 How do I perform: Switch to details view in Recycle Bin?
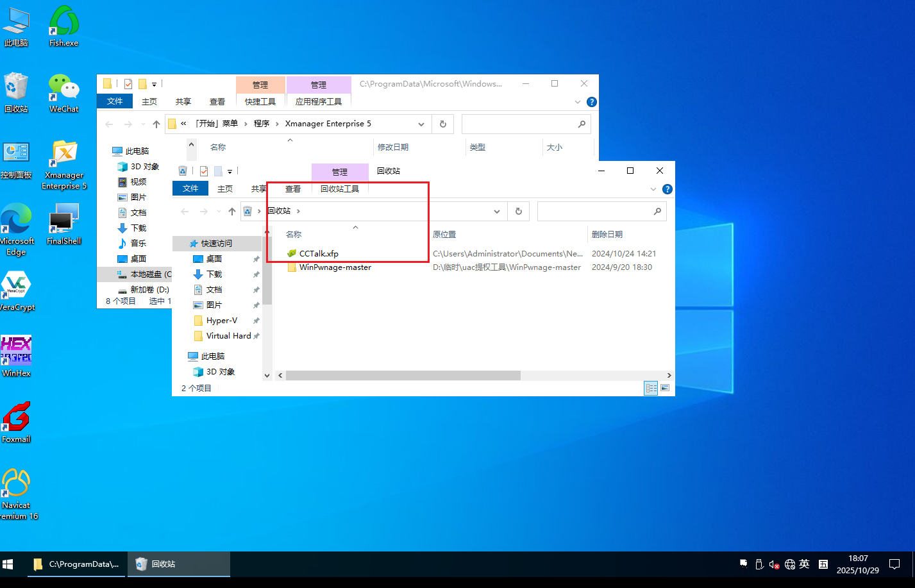pos(651,388)
